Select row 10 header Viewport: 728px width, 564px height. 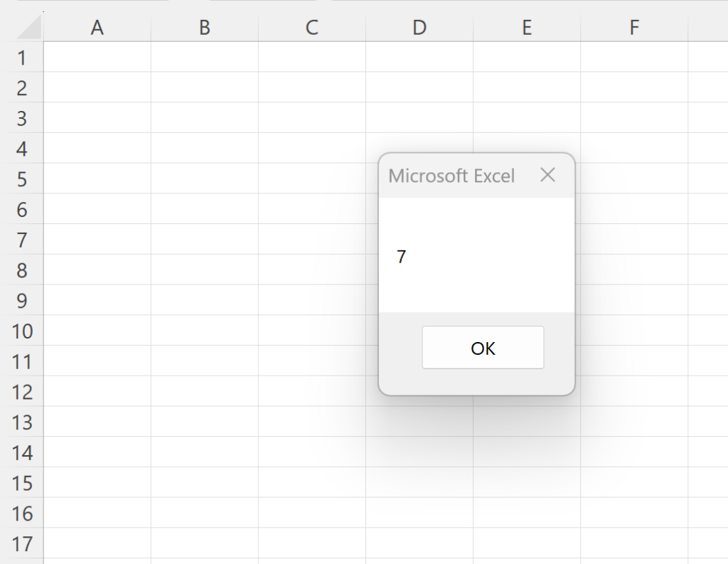click(x=23, y=331)
